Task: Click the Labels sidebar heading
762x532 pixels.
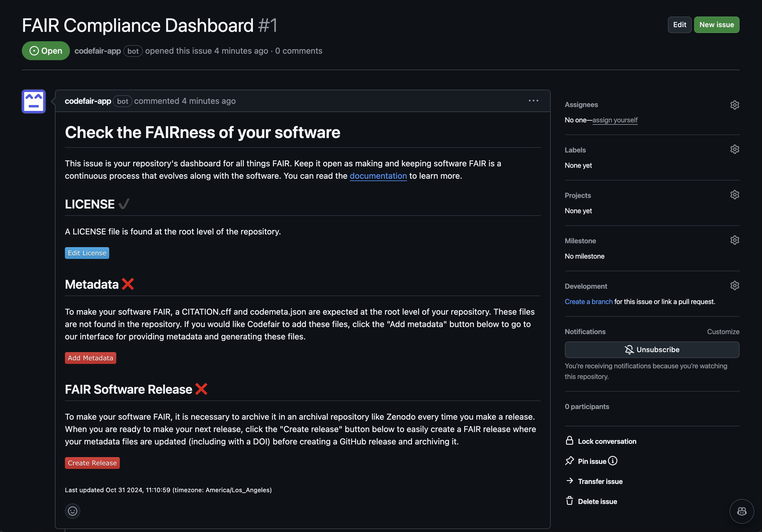Action: click(x=575, y=150)
